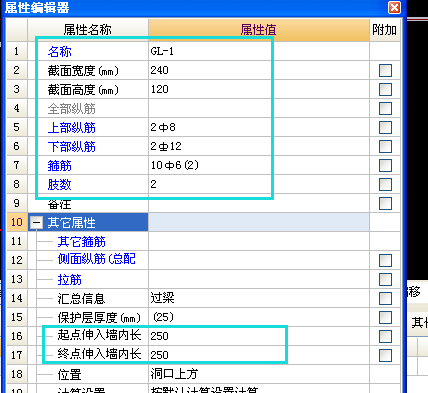This screenshot has height=393, width=428.
Task: Tick the 附加 checkbox for 起点伸入墙内长
Action: (x=385, y=336)
